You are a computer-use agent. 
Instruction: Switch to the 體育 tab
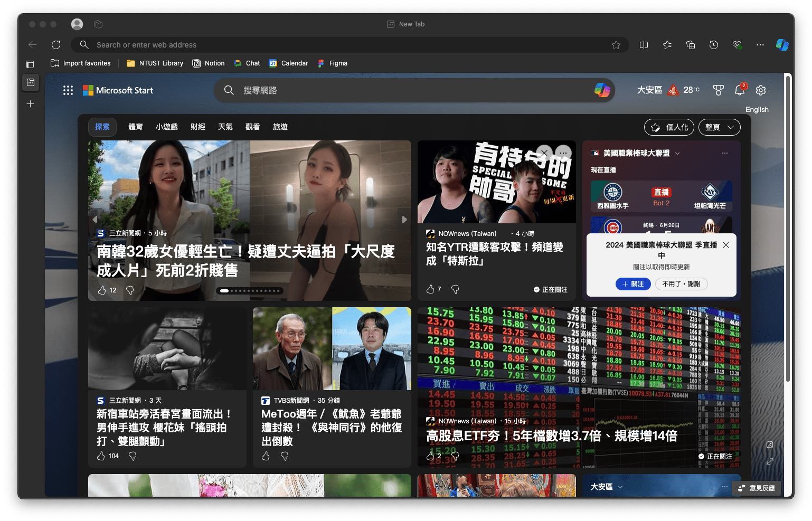click(136, 127)
